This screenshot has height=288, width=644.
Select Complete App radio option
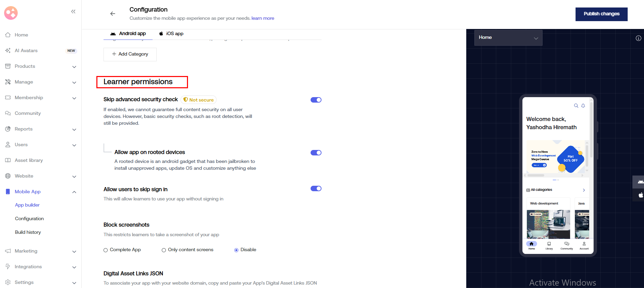[x=106, y=250]
